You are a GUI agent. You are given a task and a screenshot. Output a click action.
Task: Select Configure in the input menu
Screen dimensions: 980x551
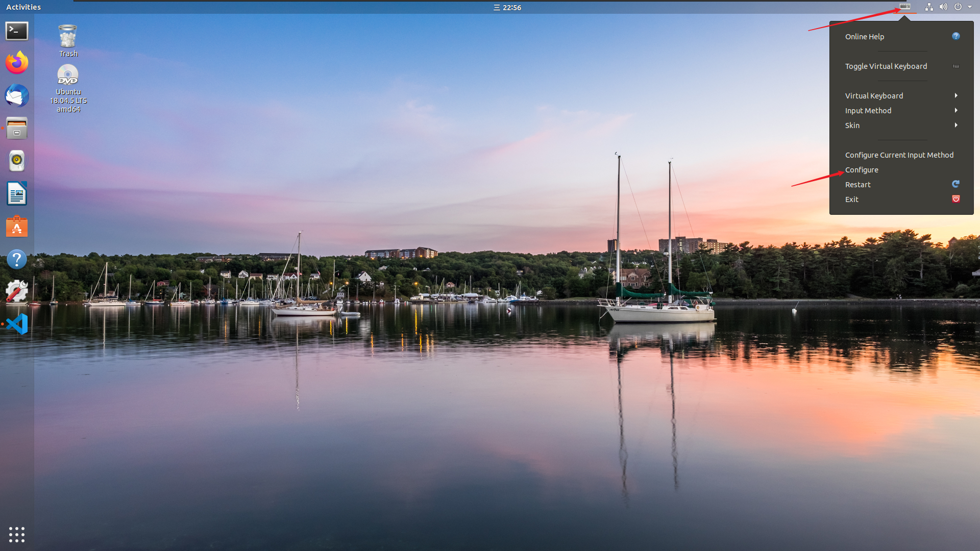pos(862,170)
